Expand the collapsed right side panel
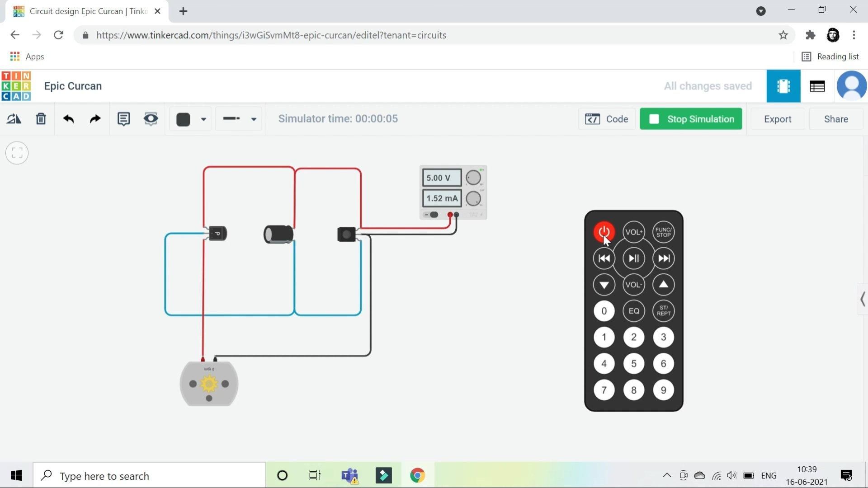The height and width of the screenshot is (488, 868). pos(862,299)
